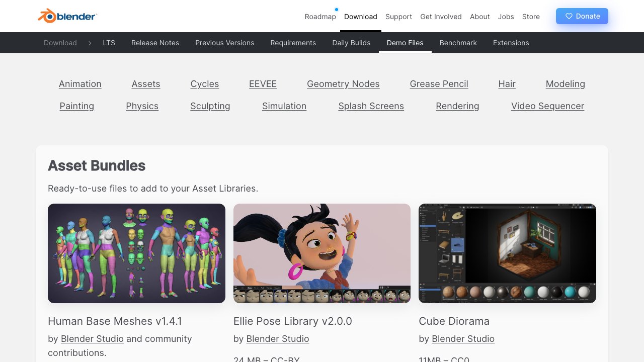Viewport: 644px width, 362px height.
Task: Click the Download breadcrumb in the subnav
Action: click(60, 43)
